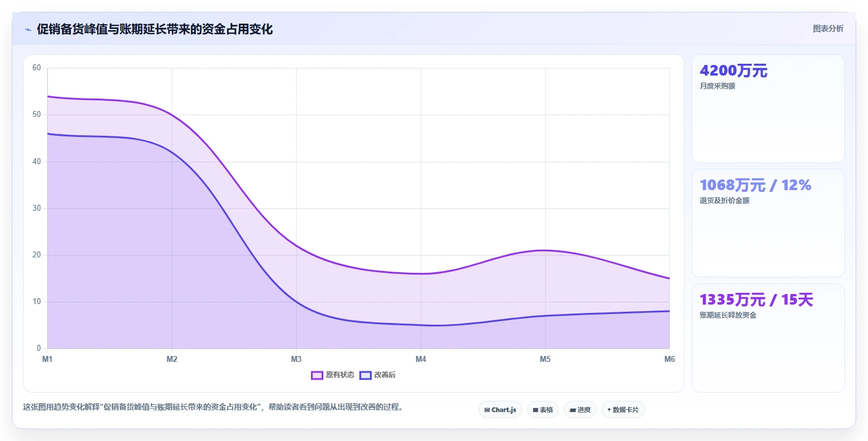Select the 1068万元 / 12% card
The image size is (868, 441).
(768, 223)
